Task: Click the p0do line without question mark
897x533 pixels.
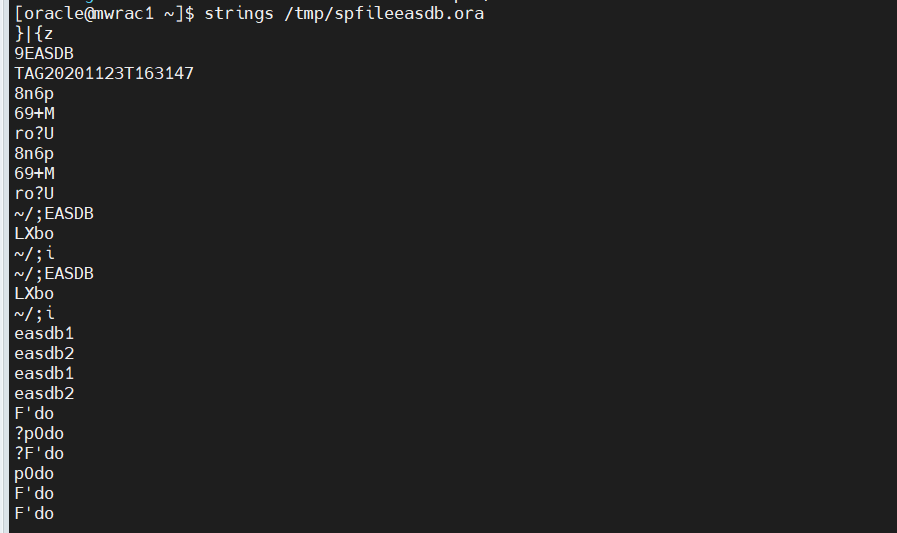Action: click(34, 474)
